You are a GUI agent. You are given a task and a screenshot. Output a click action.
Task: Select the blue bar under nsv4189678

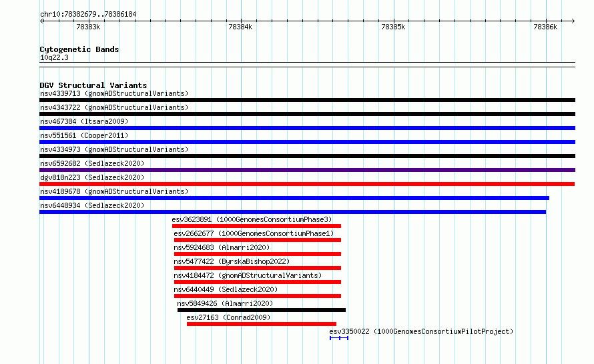coord(294,198)
